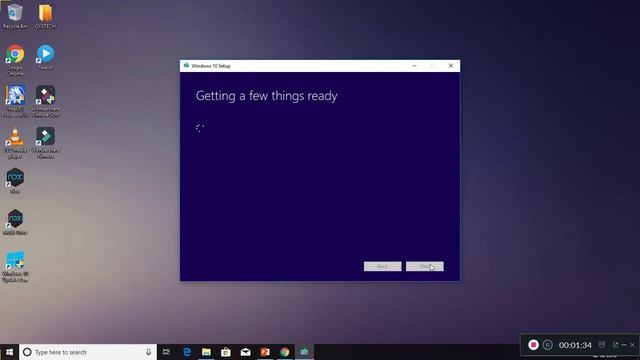This screenshot has height=360, width=640.
Task: Launch Microsoft Edge from taskbar
Action: 187,352
